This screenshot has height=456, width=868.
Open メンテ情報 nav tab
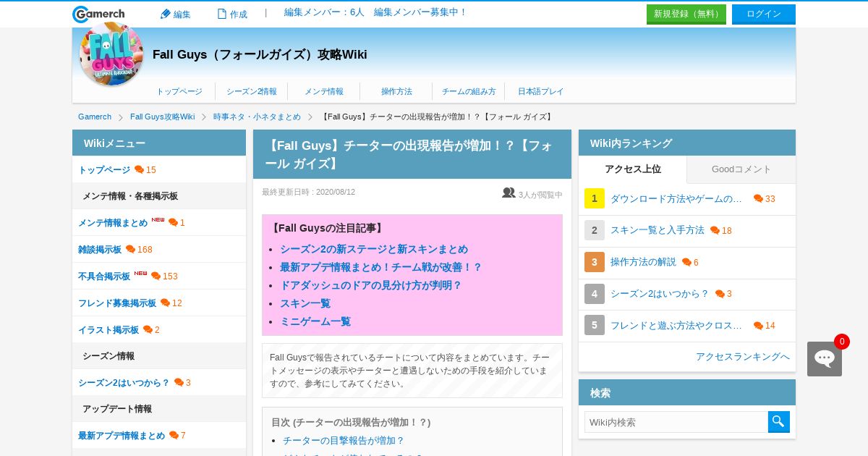point(324,92)
